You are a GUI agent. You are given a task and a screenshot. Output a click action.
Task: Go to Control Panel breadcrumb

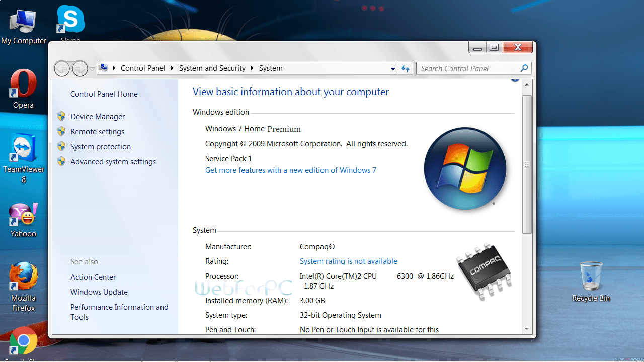pos(143,68)
